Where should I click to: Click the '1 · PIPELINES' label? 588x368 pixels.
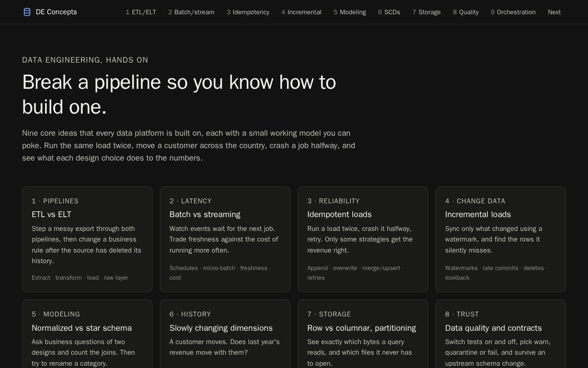[x=55, y=201]
